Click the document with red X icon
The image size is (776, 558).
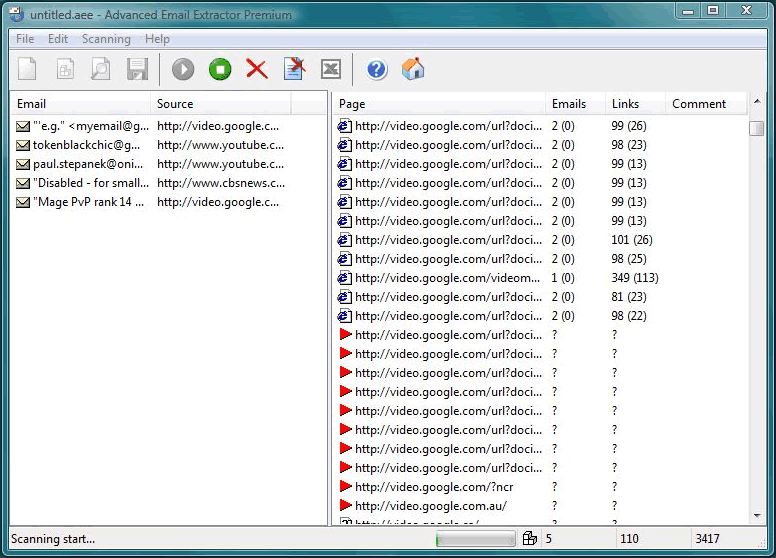click(x=294, y=69)
